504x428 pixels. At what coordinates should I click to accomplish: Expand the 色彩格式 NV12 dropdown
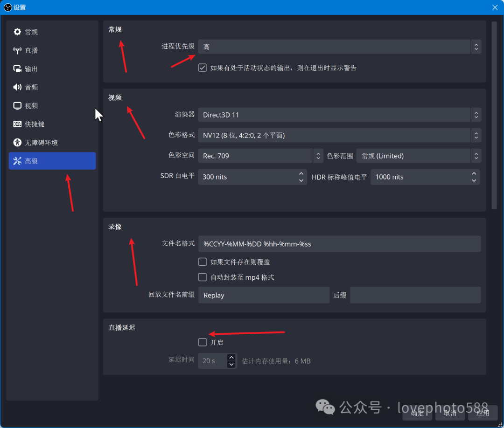339,135
